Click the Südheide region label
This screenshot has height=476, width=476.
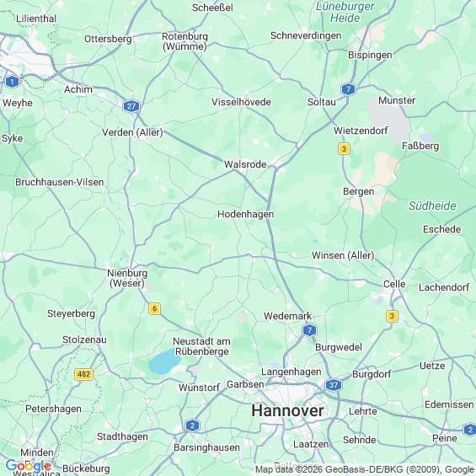pyautogui.click(x=432, y=206)
